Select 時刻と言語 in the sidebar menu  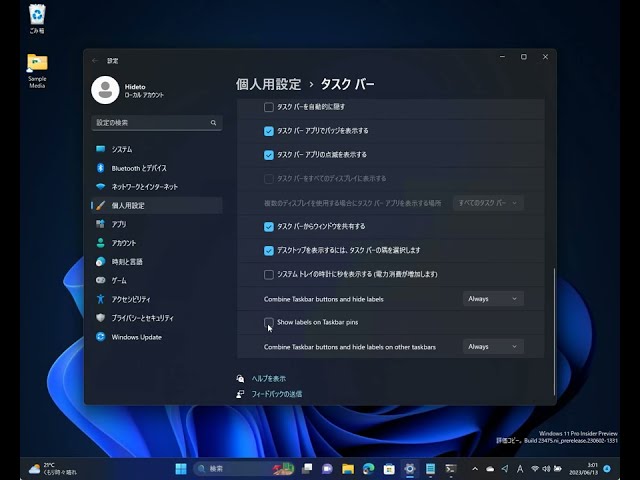tap(126, 262)
